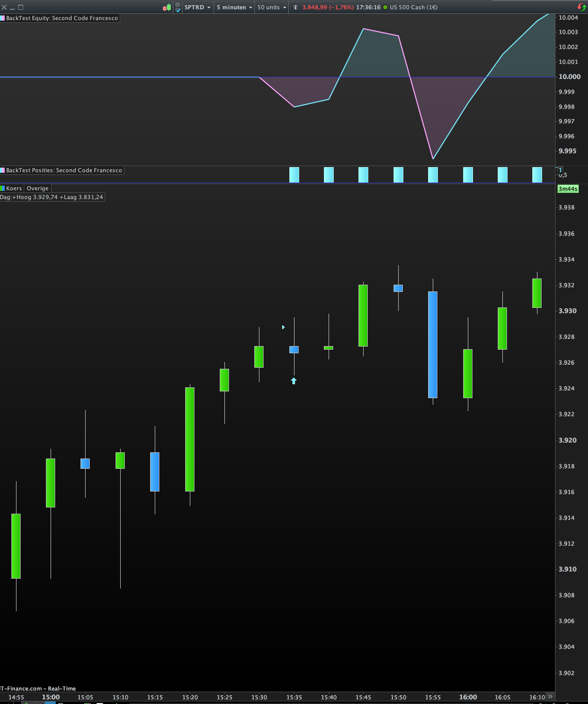Click the green candle at 14:55
This screenshot has width=588, height=704.
[x=16, y=546]
